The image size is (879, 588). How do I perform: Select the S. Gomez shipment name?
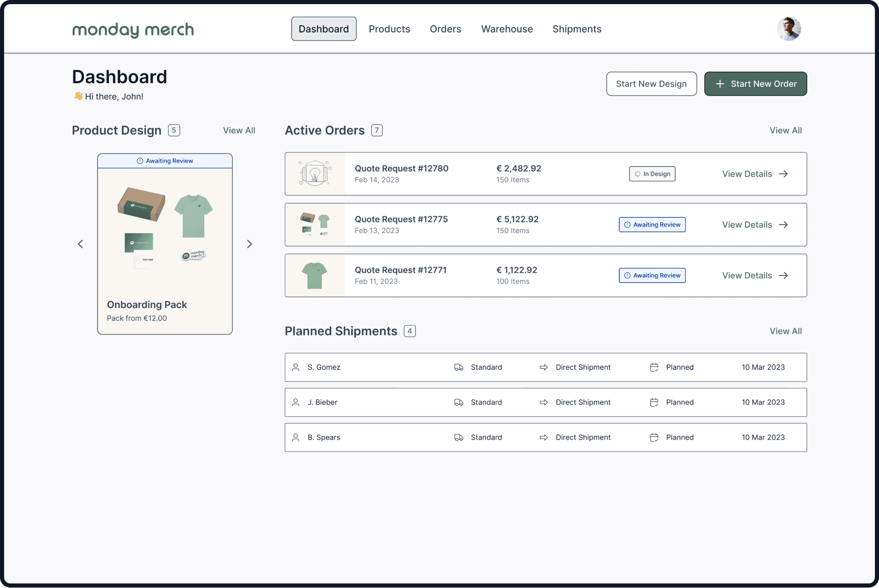coord(324,367)
